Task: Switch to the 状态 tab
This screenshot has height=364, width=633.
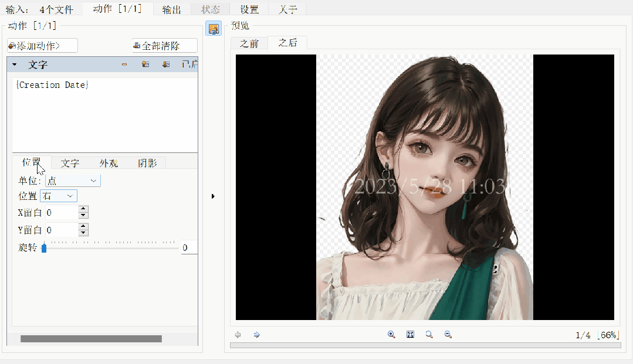Action: pos(211,9)
